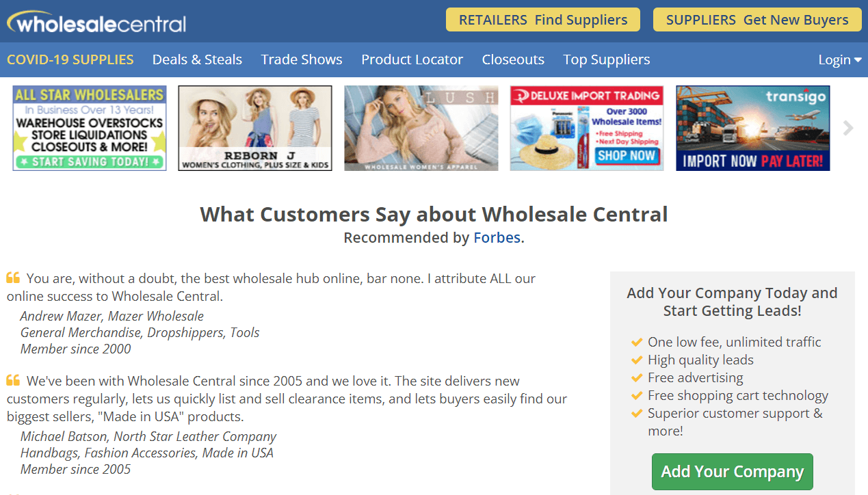Click the Deluxe Import Trading banner
The image size is (868, 495).
(587, 128)
